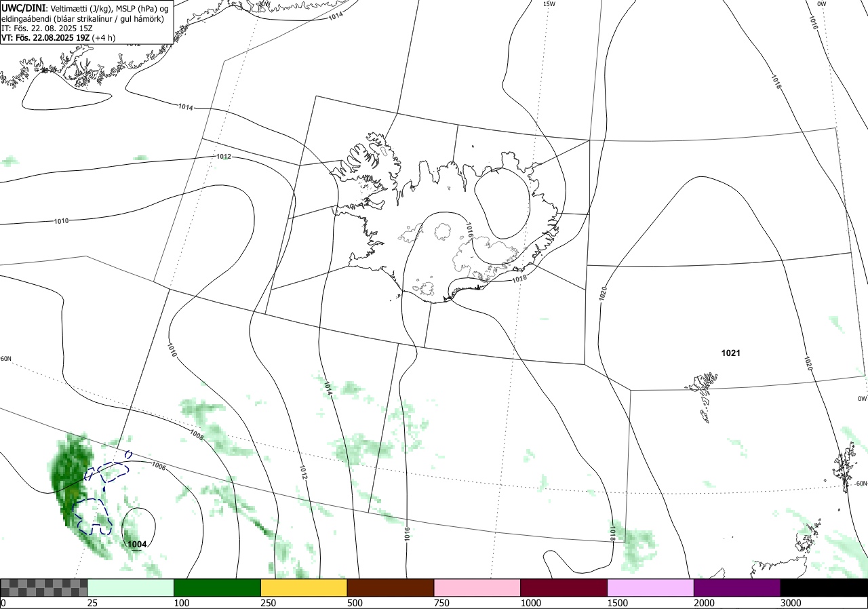Select the dark green 100–250 legend swatch
The image size is (868, 609).
tap(218, 587)
